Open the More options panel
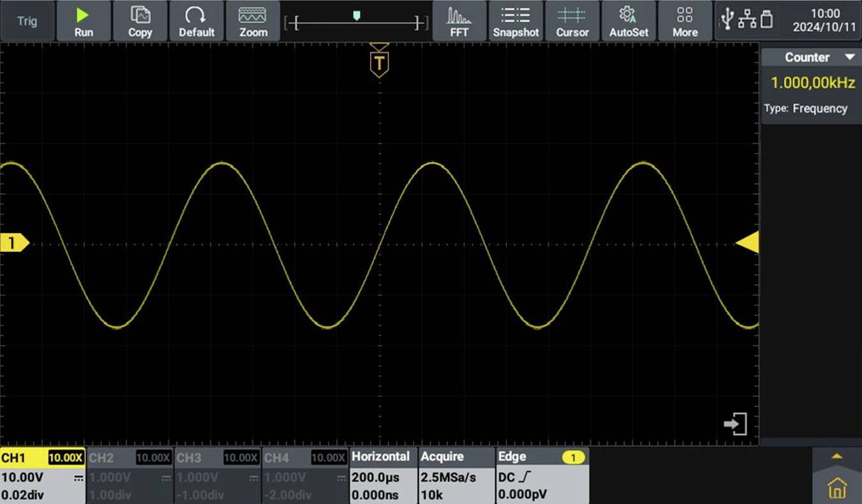Viewport: 862px width, 504px height. [685, 20]
